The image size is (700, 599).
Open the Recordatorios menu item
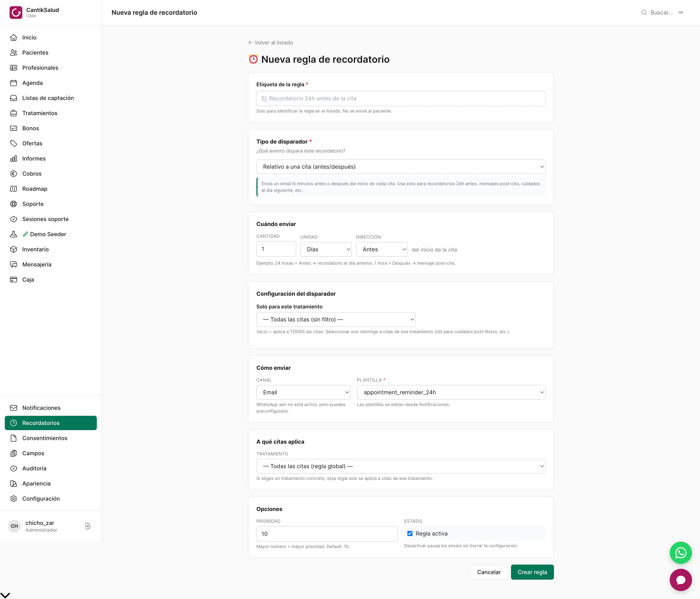point(51,423)
